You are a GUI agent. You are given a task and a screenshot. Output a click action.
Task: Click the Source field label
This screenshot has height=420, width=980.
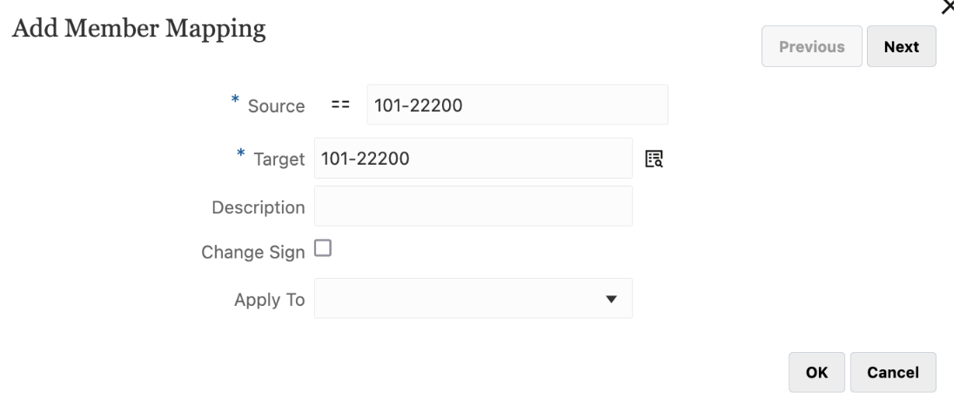tap(276, 106)
